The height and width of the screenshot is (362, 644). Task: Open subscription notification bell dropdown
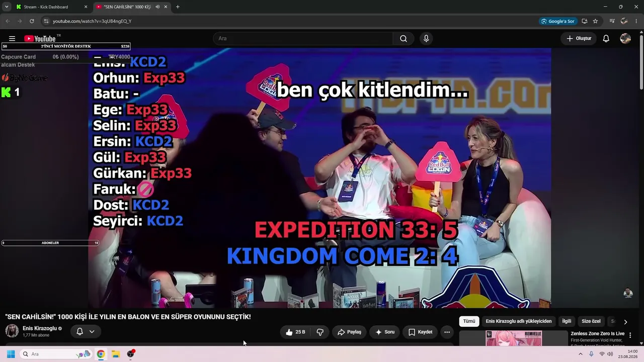click(85, 331)
